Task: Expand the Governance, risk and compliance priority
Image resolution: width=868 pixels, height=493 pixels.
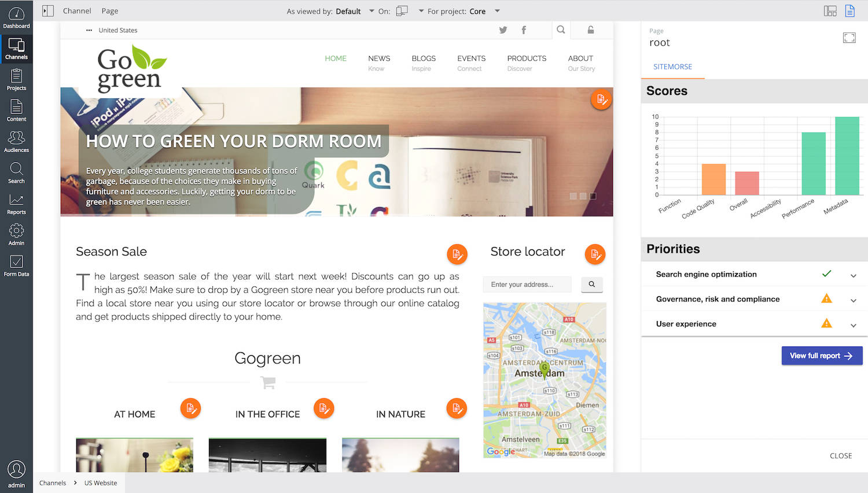Action: point(853,299)
